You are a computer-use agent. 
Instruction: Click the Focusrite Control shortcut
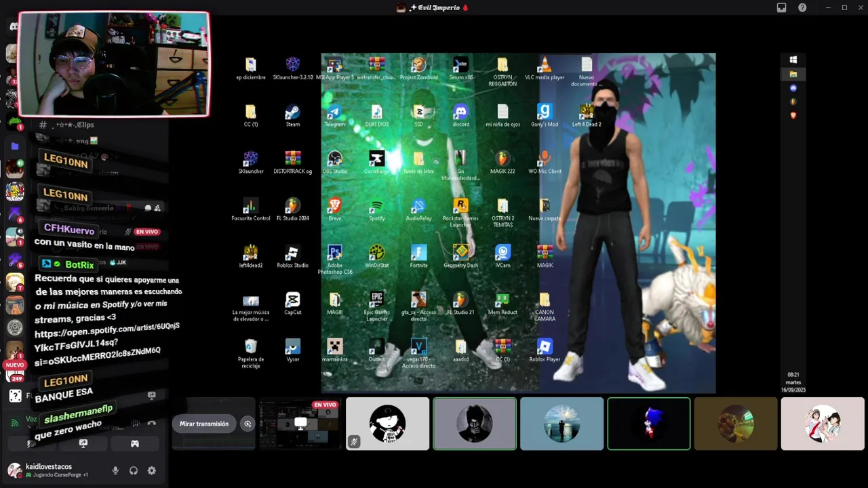pos(251,209)
